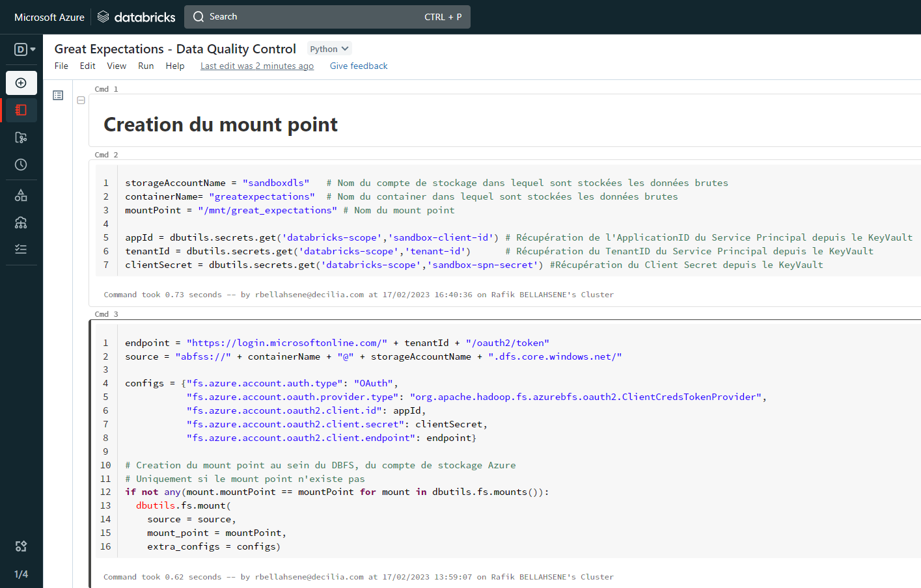The image size is (921, 588).
Task: Open the View menu
Action: point(117,66)
